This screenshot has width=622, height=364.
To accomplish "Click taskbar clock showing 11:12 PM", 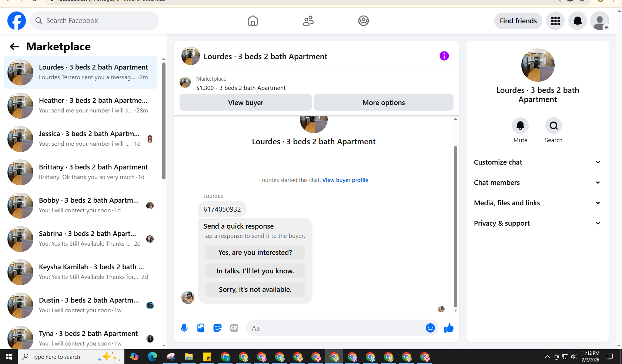I will click(x=590, y=357).
